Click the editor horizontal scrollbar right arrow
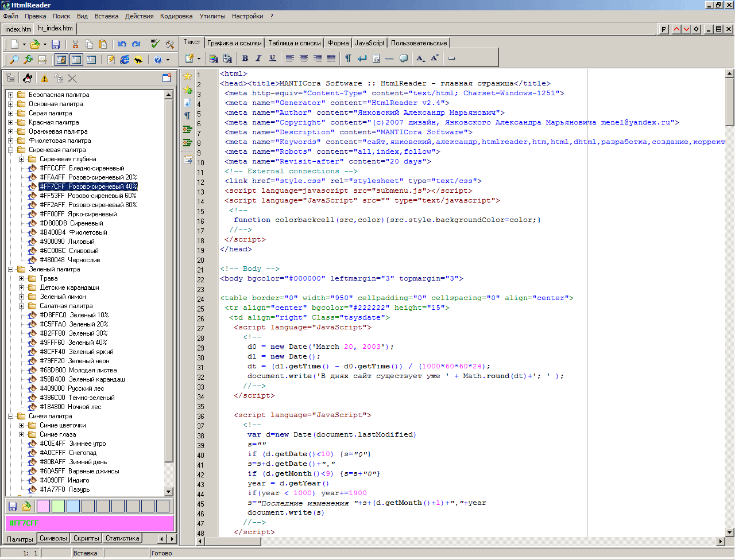 pyautogui.click(x=721, y=541)
